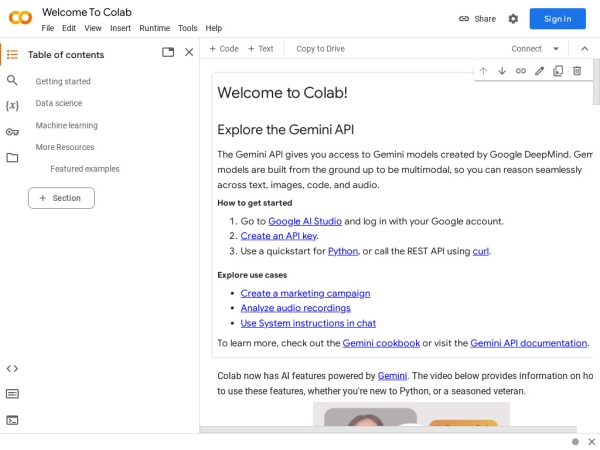The height and width of the screenshot is (450, 600).
Task: Close the Table of contents panel
Action: click(x=189, y=52)
